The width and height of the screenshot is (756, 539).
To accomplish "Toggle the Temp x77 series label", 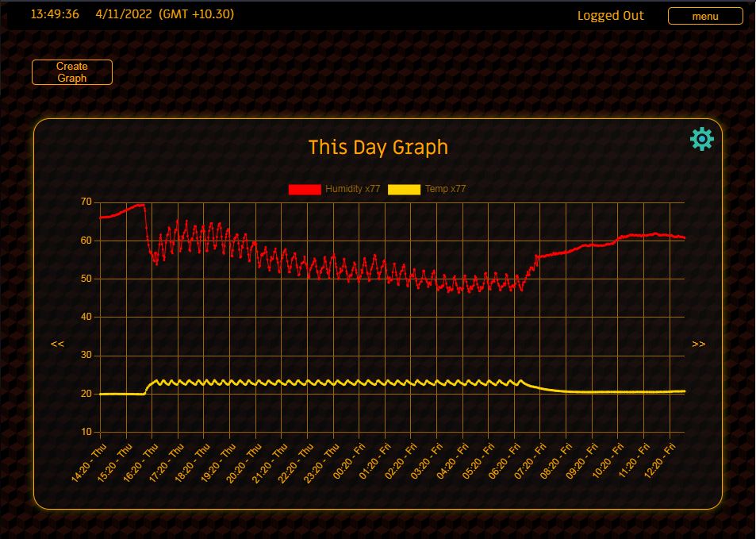I will 445,189.
